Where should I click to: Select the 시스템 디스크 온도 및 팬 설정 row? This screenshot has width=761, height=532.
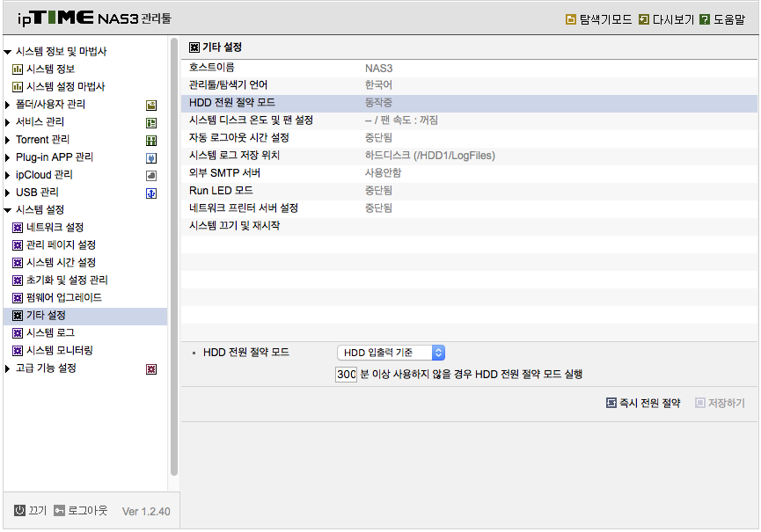click(x=469, y=120)
